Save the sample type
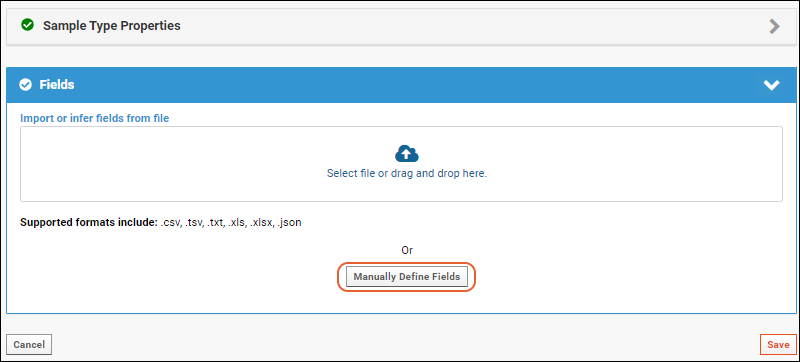Viewport: 800px width, 362px height. (x=778, y=345)
